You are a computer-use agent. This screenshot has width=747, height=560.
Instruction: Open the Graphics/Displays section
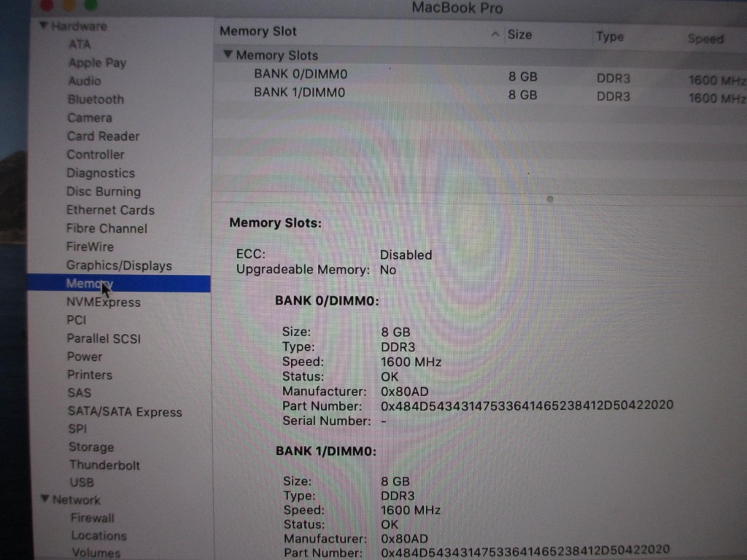pos(119,265)
